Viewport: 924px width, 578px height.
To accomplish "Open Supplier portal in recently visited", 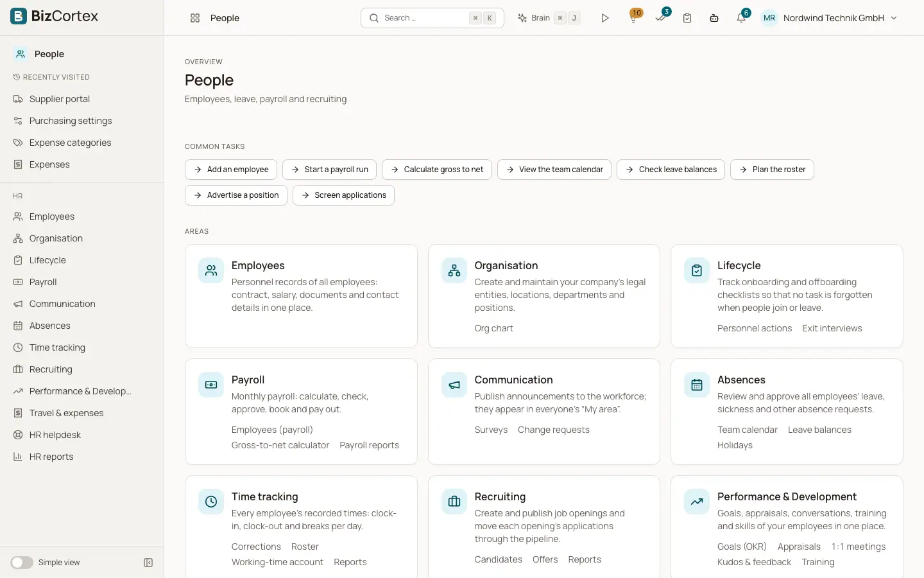I will (60, 99).
